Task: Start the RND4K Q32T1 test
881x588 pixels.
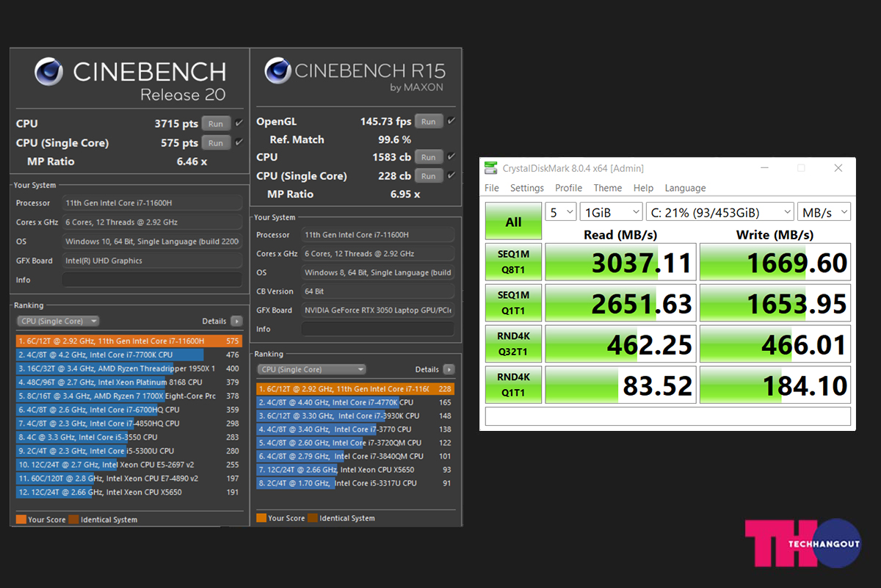Action: tap(514, 344)
